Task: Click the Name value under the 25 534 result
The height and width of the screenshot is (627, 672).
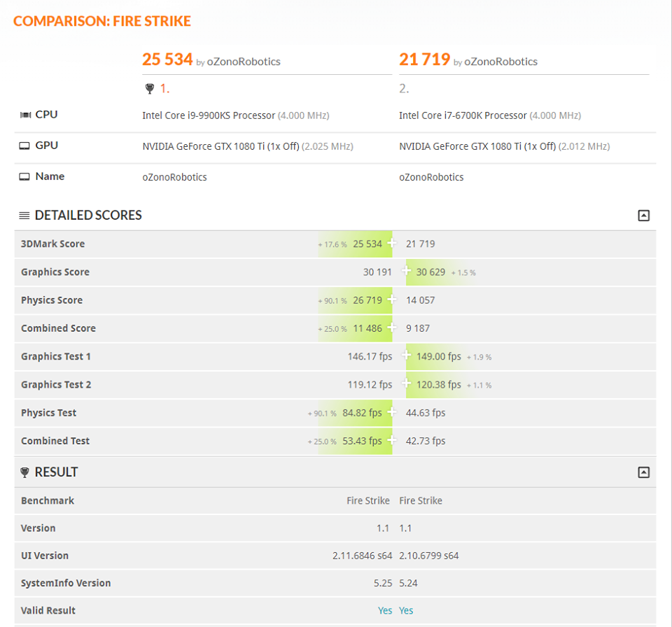Action: (174, 177)
